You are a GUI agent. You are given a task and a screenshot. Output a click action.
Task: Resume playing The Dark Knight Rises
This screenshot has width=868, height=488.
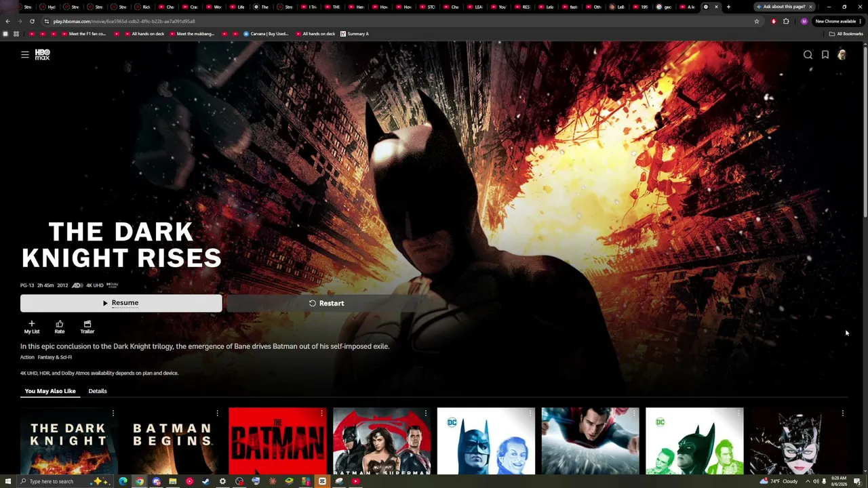tap(121, 303)
